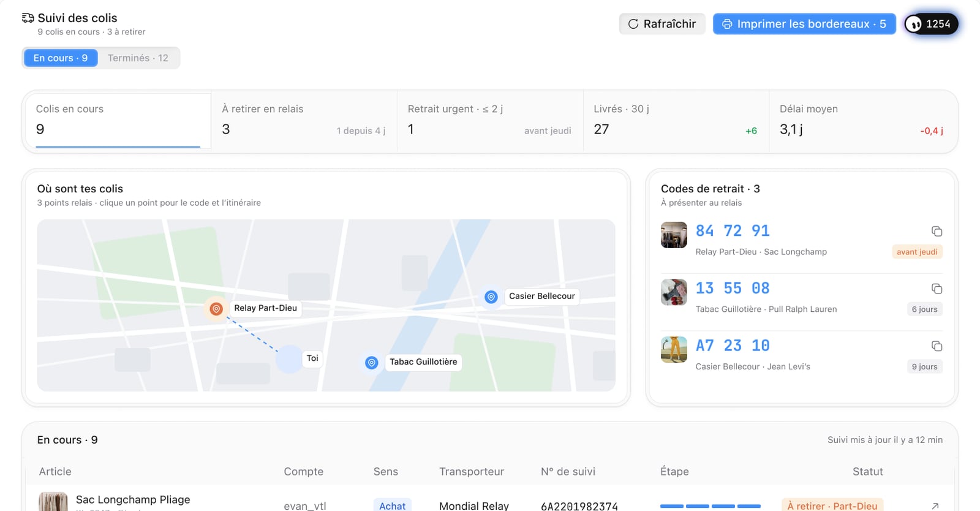
Task: Click the Sac Longchamp Pliage row thumbnail
Action: 53,502
